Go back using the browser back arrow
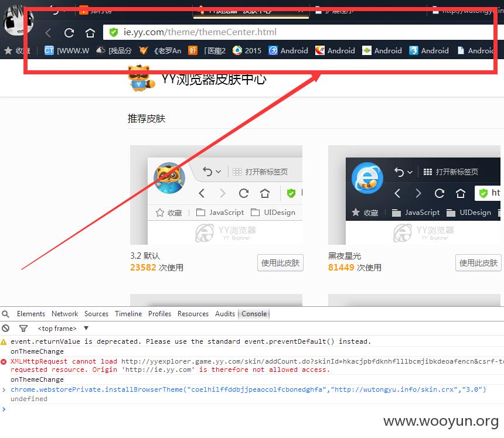 tap(48, 32)
